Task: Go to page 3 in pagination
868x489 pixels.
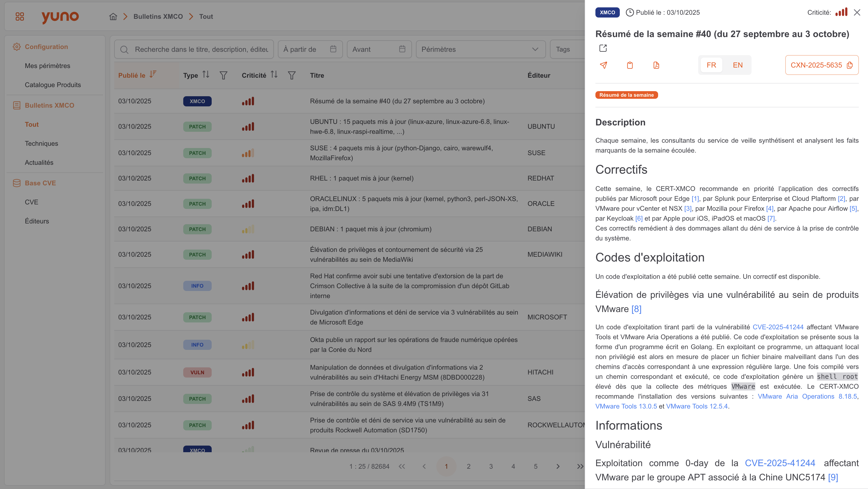Action: 491,466
